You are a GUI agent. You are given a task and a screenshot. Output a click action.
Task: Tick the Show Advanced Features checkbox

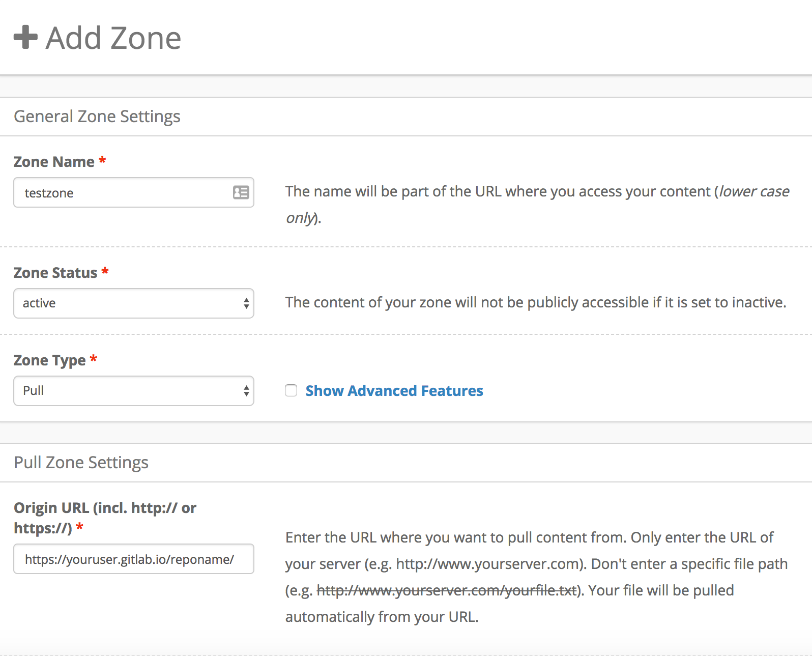(x=291, y=390)
